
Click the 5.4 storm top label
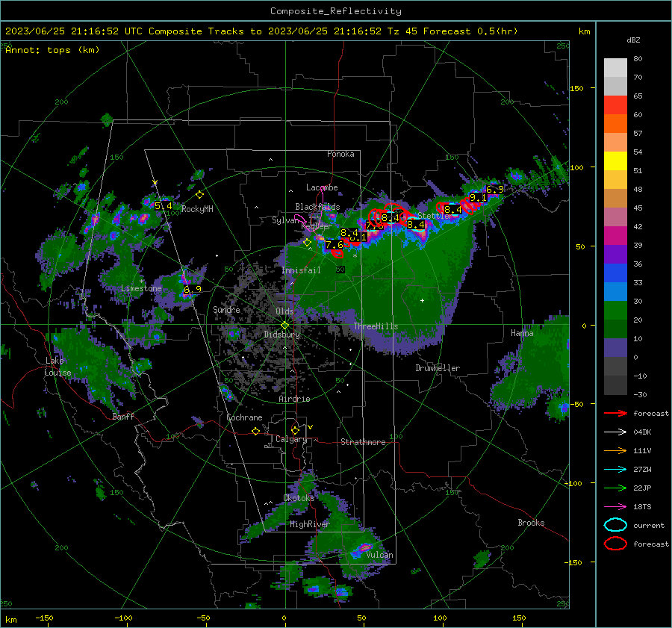tap(164, 206)
